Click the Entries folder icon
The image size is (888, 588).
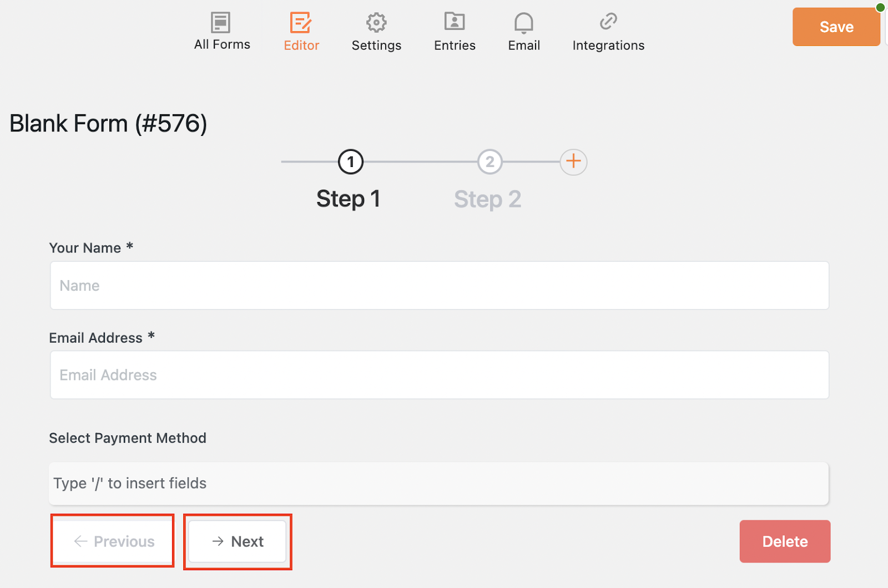[455, 22]
